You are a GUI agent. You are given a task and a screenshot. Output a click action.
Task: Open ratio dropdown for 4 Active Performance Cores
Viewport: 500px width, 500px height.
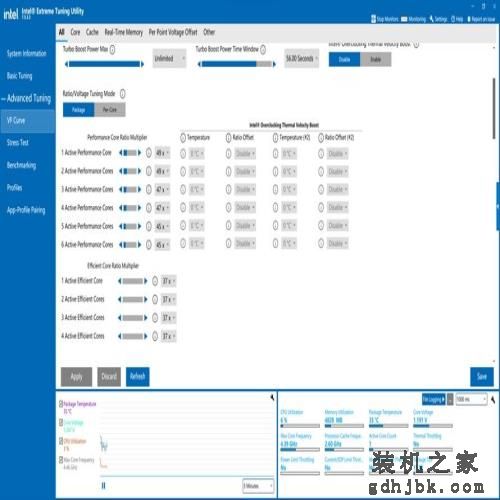click(162, 208)
